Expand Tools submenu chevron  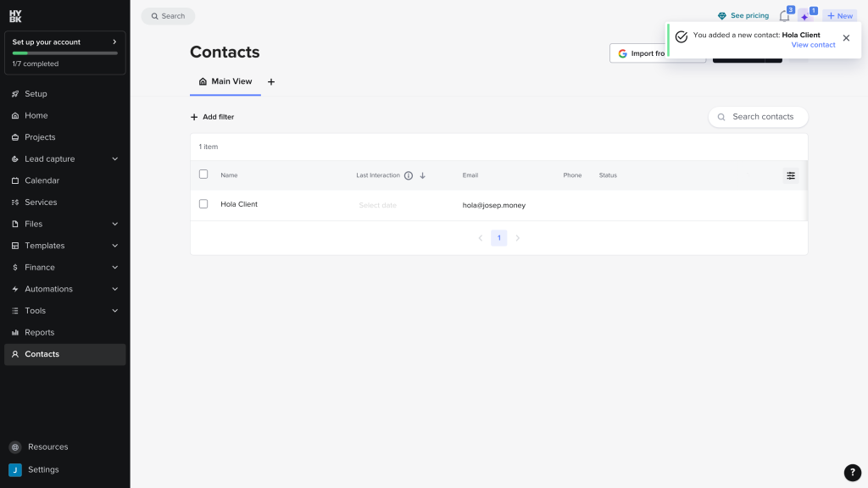point(115,311)
